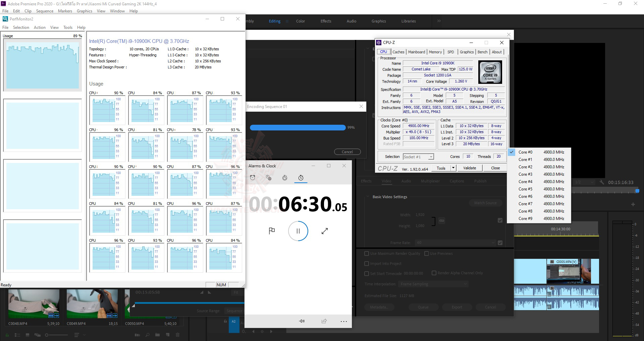Viewport: 644px width, 341px height.
Task: Toggle Import Into Project checkbox
Action: click(x=367, y=264)
